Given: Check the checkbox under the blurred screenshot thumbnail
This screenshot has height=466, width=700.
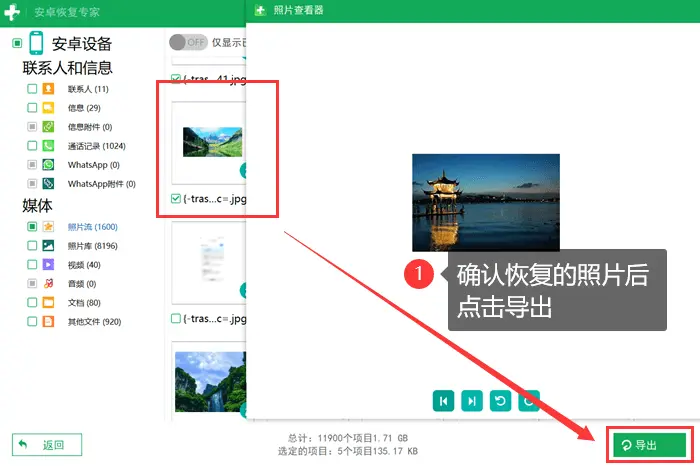Looking at the screenshot, I should (176, 319).
